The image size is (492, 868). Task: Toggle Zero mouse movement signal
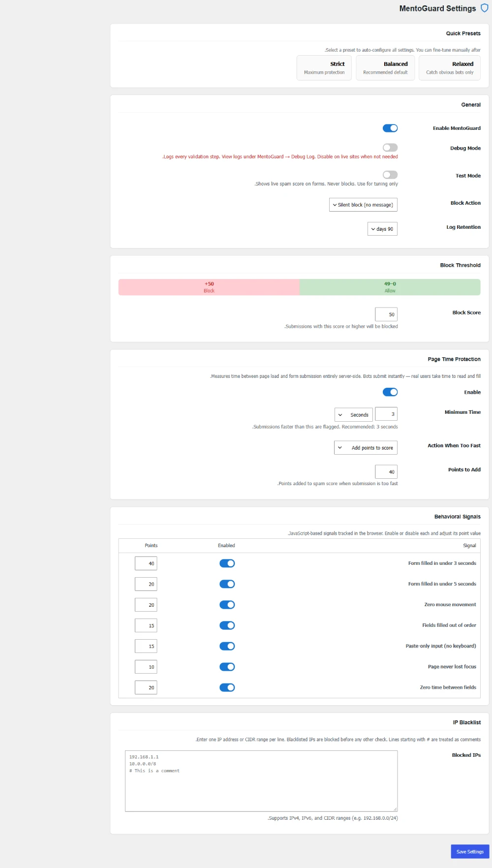pos(227,605)
